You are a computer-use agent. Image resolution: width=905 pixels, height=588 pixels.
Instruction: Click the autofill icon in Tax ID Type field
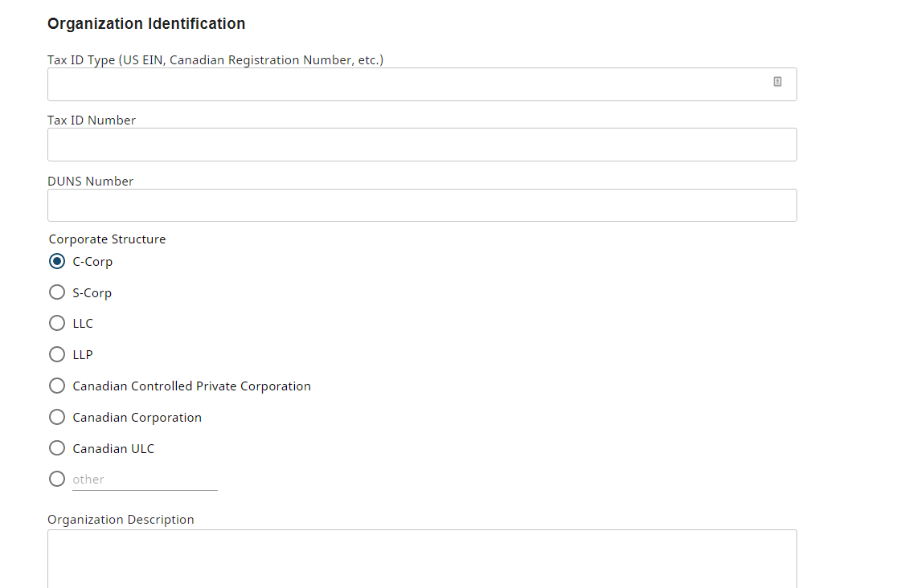tap(777, 82)
